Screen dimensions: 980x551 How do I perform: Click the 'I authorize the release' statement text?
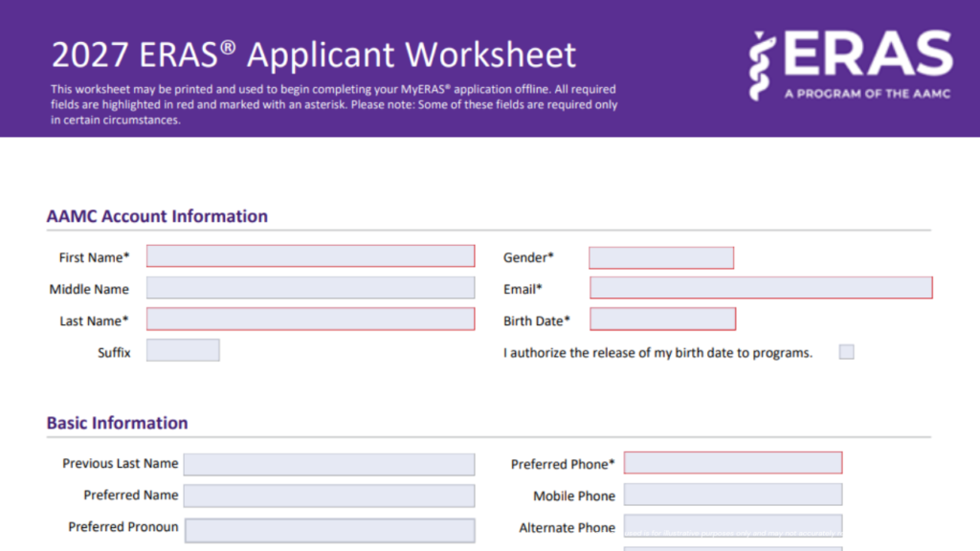click(657, 353)
